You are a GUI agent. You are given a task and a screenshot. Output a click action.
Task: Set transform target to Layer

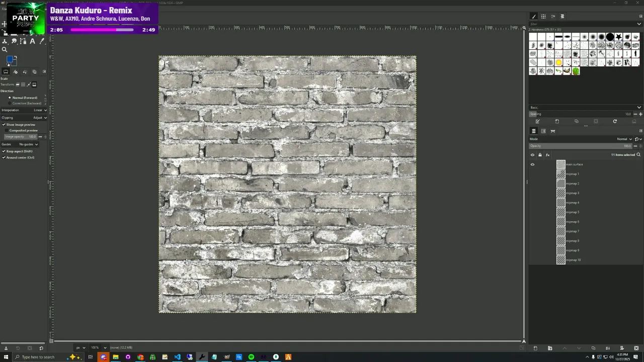(18, 84)
